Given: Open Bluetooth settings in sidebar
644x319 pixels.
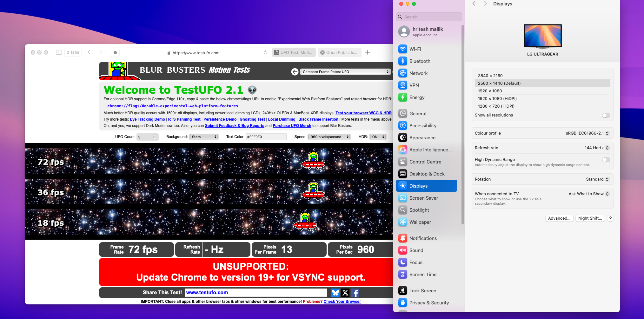Looking at the screenshot, I should click(x=420, y=61).
